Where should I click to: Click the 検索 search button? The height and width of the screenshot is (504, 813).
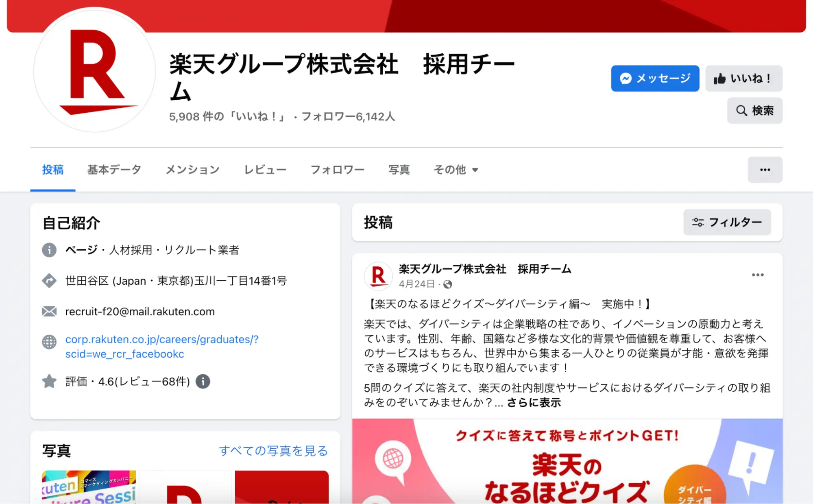pos(754,111)
